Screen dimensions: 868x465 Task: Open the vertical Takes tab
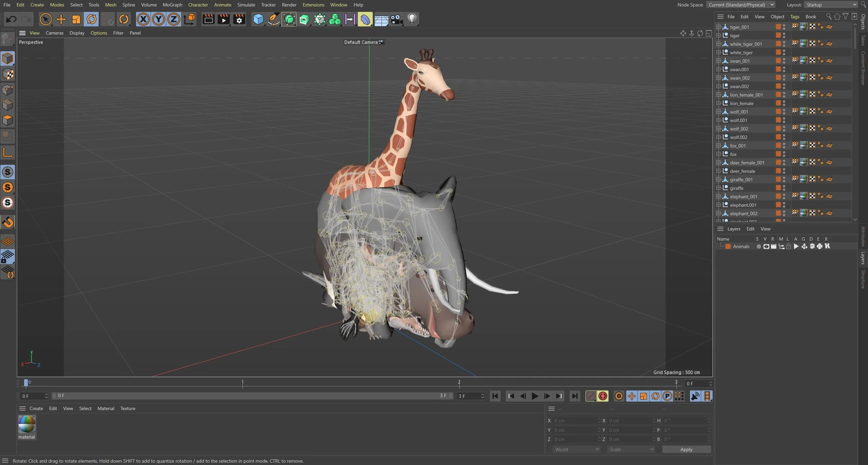(863, 40)
